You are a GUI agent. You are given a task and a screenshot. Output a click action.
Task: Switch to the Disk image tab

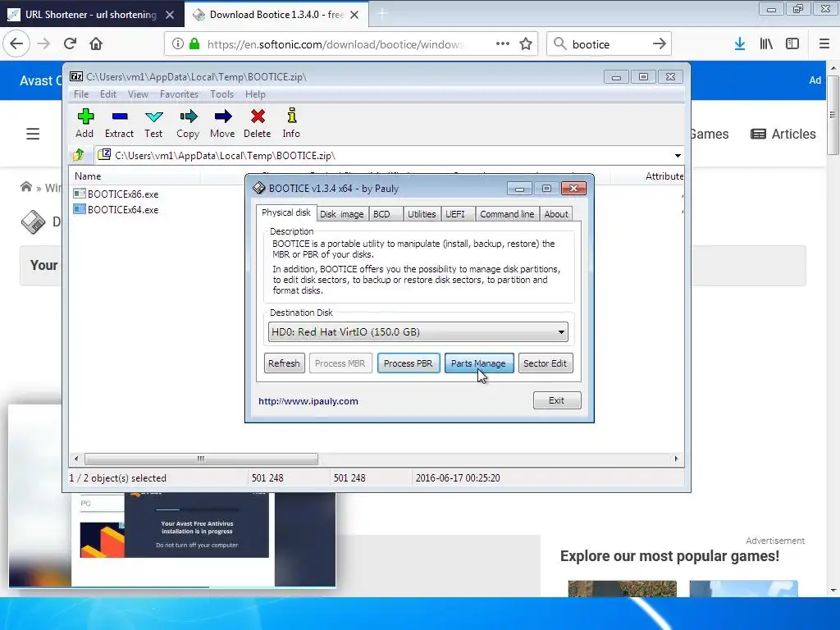click(x=342, y=214)
